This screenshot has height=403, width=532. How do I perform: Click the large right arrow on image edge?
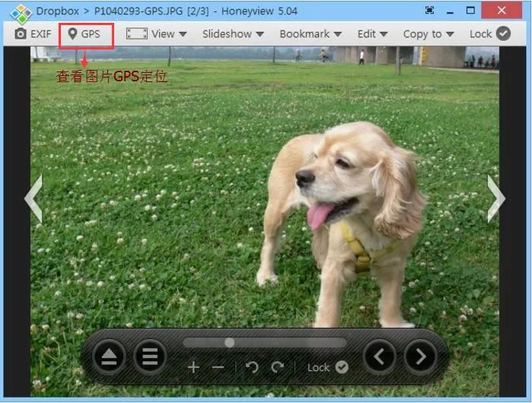tap(496, 198)
